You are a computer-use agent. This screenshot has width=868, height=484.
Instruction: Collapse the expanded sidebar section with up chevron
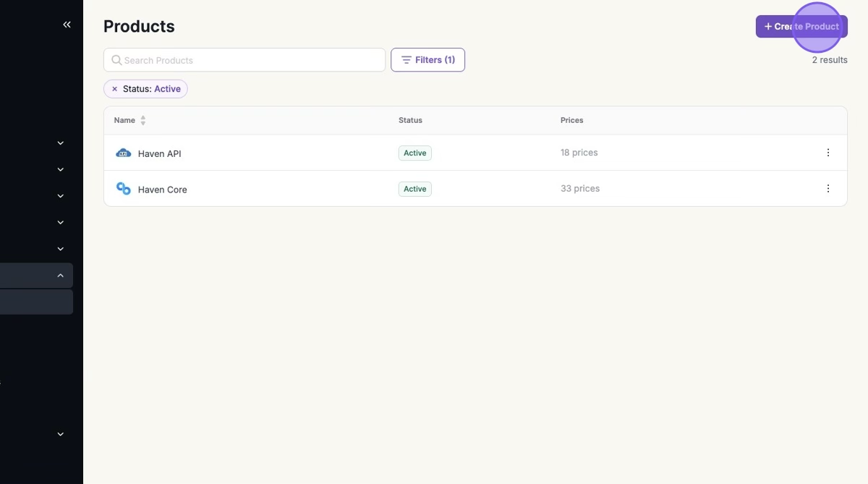61,276
